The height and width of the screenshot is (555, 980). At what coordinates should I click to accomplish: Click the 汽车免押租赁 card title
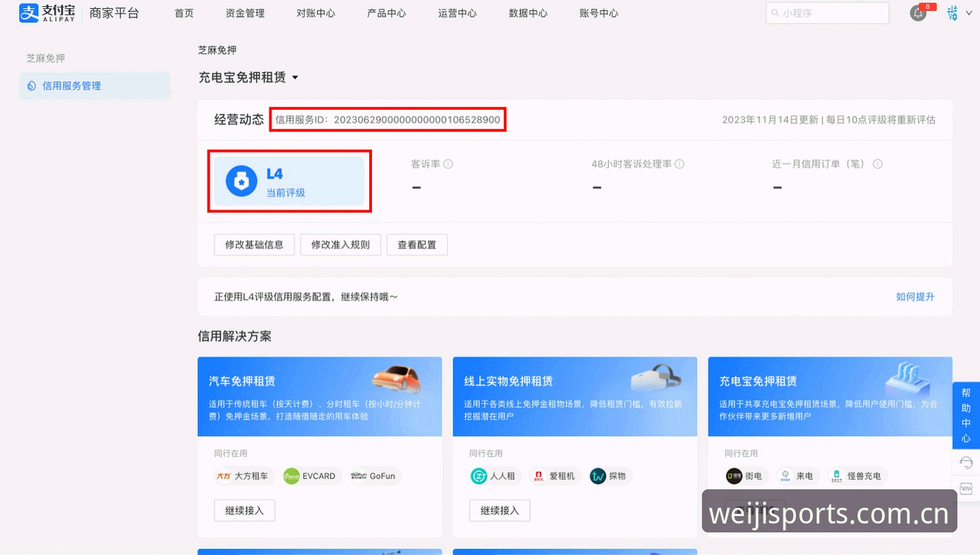tap(242, 381)
